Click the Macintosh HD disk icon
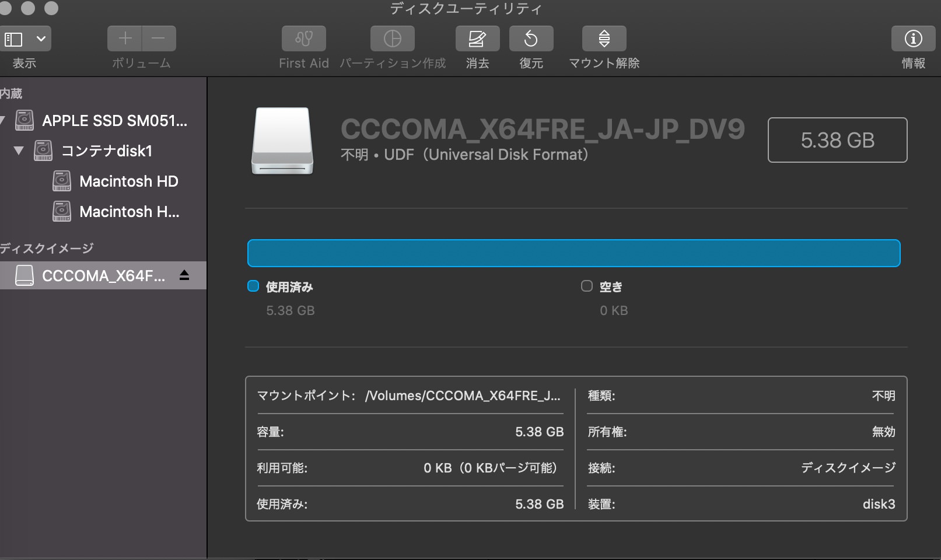This screenshot has width=941, height=560. 62,181
